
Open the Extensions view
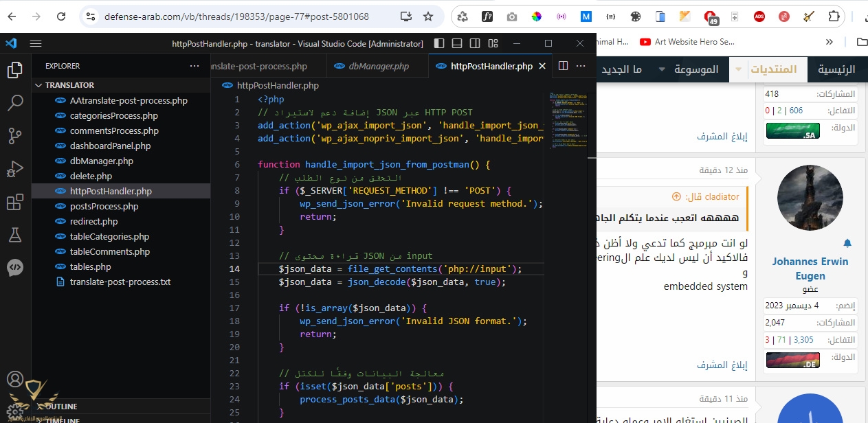coord(15,203)
